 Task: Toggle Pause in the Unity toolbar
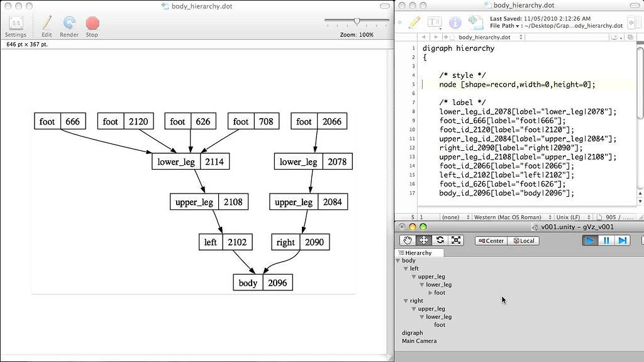pyautogui.click(x=606, y=240)
